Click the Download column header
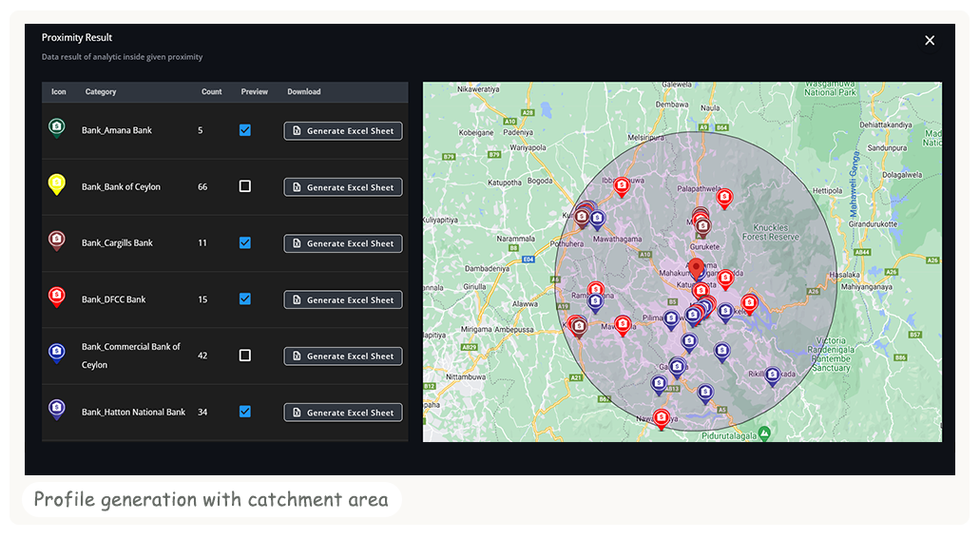Image resolution: width=980 pixels, height=539 pixels. point(304,91)
